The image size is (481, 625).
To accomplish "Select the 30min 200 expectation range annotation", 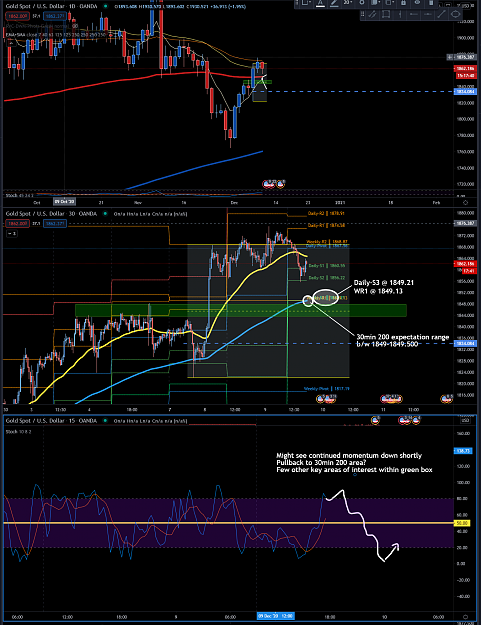I will tap(402, 340).
